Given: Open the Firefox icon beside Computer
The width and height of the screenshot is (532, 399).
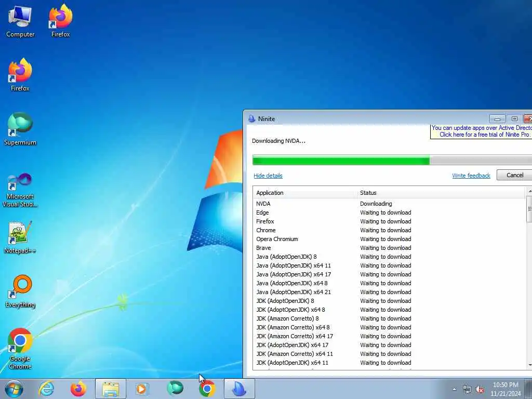Looking at the screenshot, I should (60, 21).
